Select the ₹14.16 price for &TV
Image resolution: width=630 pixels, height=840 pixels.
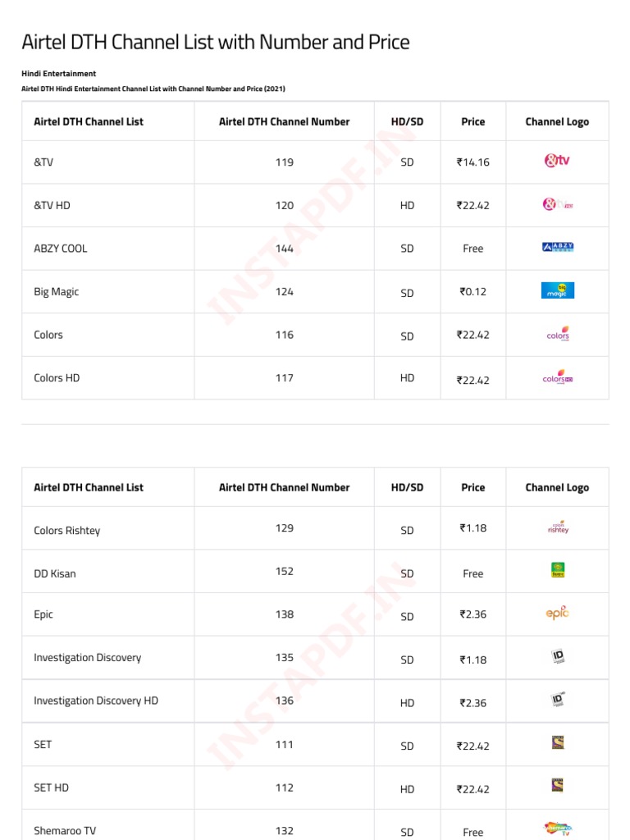pos(472,162)
